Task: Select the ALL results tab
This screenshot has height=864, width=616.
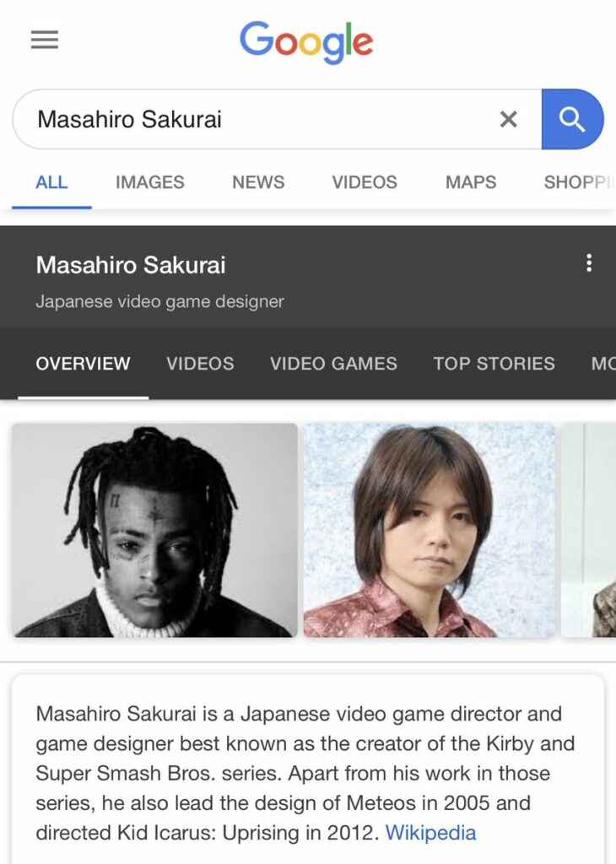Action: pyautogui.click(x=51, y=182)
